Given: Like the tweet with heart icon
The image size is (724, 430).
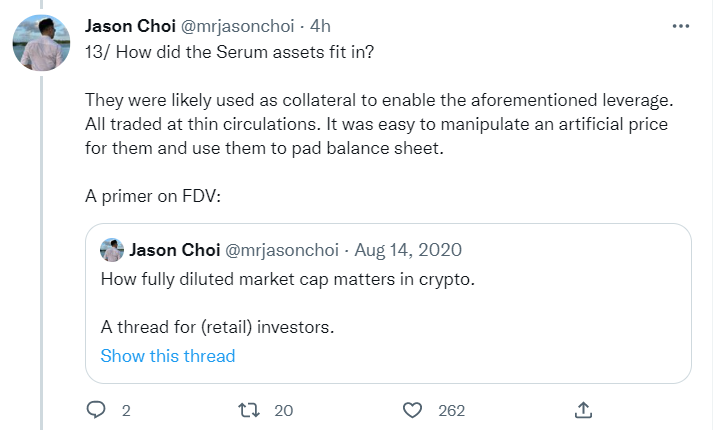Looking at the screenshot, I should point(411,410).
